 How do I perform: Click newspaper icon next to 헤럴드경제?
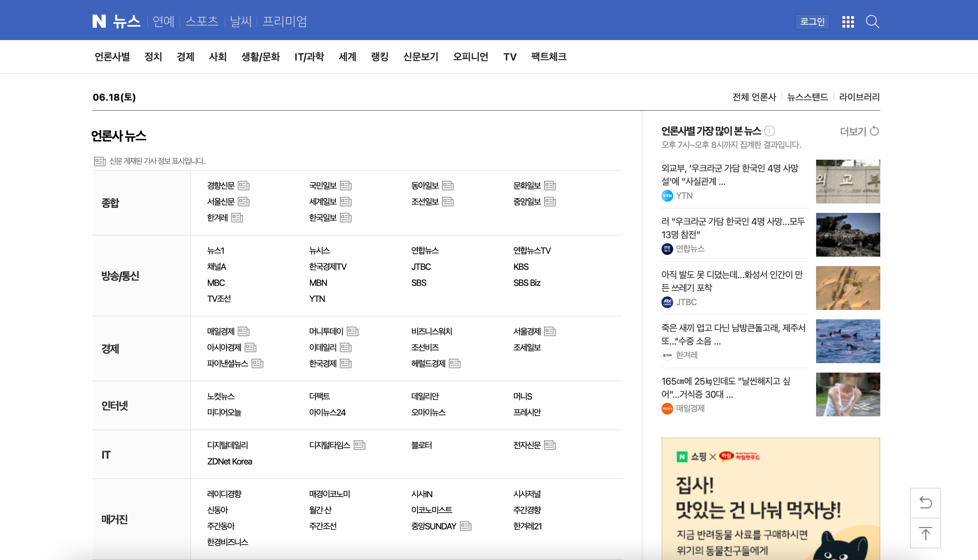[x=455, y=364]
